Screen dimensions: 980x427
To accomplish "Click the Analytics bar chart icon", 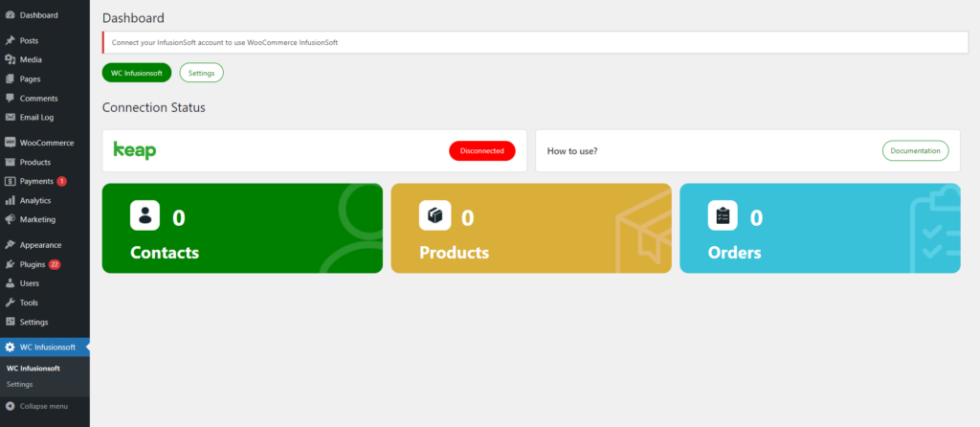I will click(x=10, y=201).
